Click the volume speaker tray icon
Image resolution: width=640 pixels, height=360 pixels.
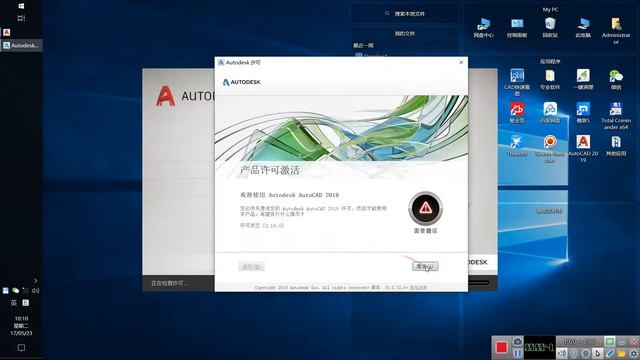[36, 291]
